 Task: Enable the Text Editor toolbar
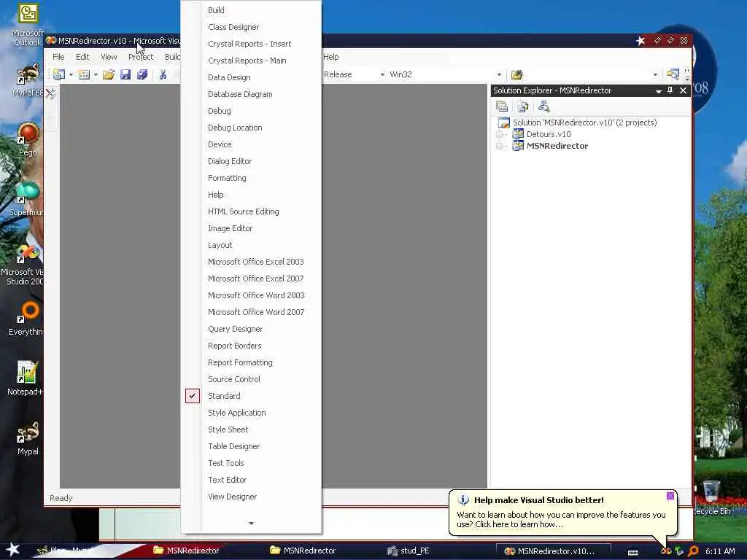point(251,480)
